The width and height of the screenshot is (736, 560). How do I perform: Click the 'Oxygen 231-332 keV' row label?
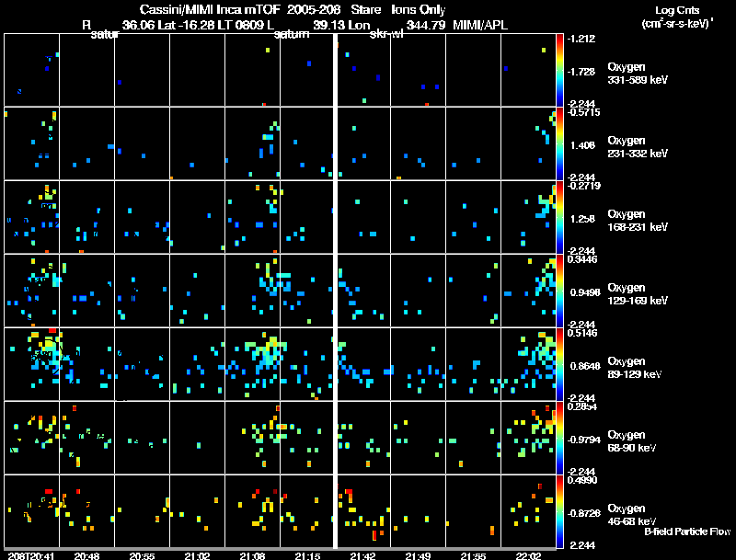pyautogui.click(x=637, y=147)
